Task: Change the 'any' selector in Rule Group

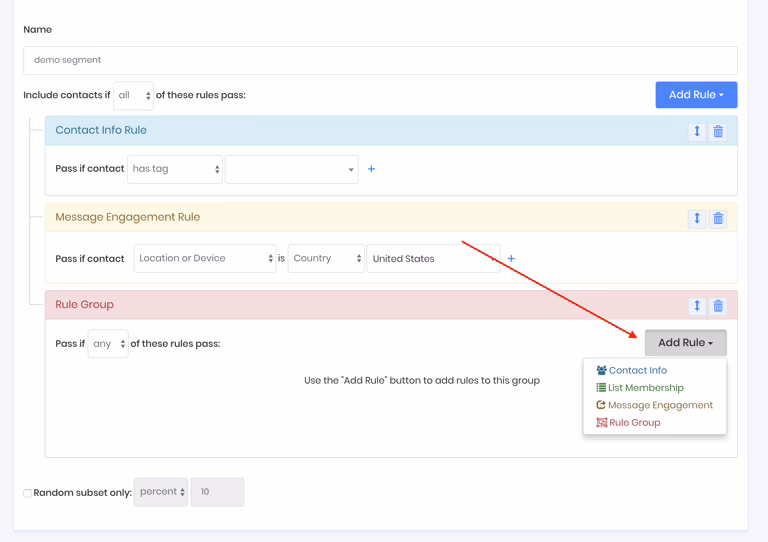Action: tap(108, 344)
